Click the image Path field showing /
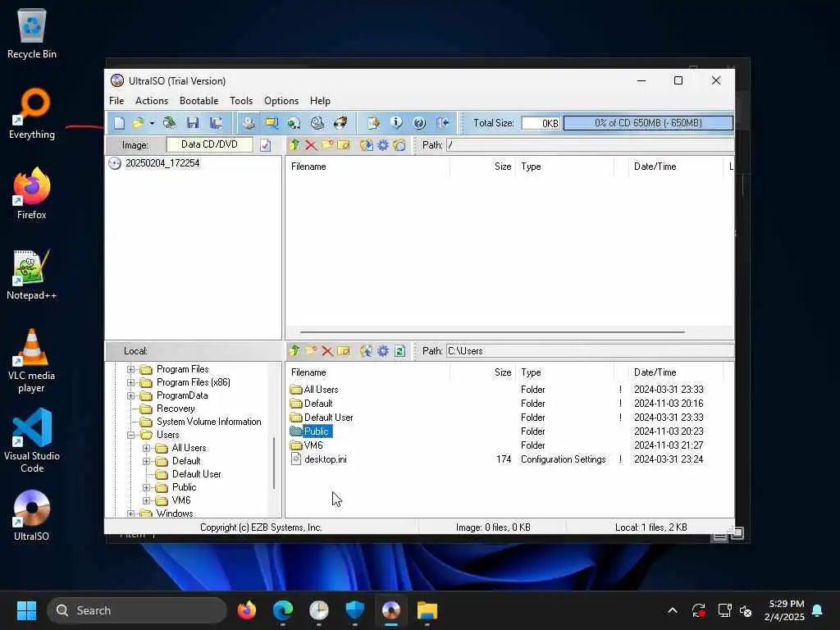 (590, 144)
